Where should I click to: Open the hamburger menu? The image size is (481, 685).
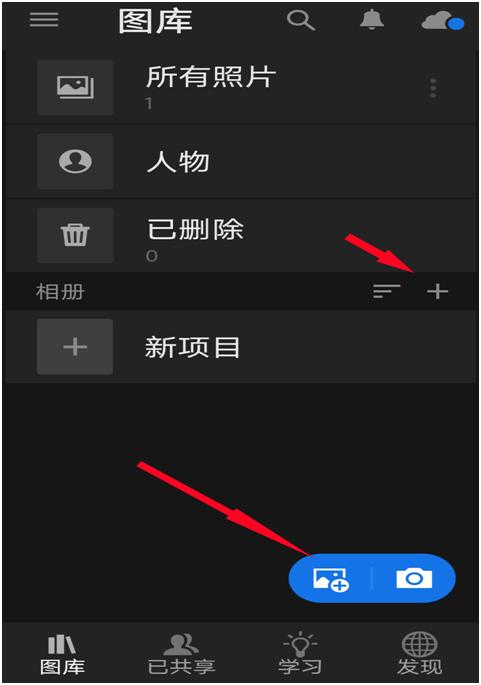click(x=44, y=20)
